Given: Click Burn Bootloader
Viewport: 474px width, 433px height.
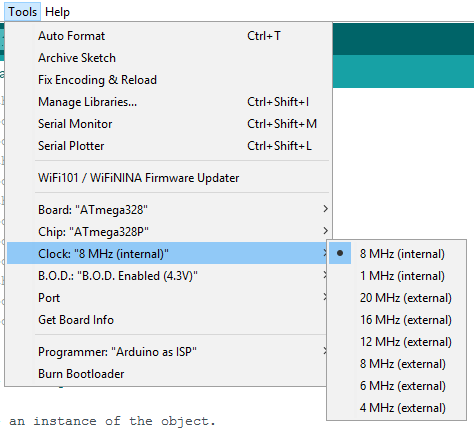Looking at the screenshot, I should [x=167, y=374].
